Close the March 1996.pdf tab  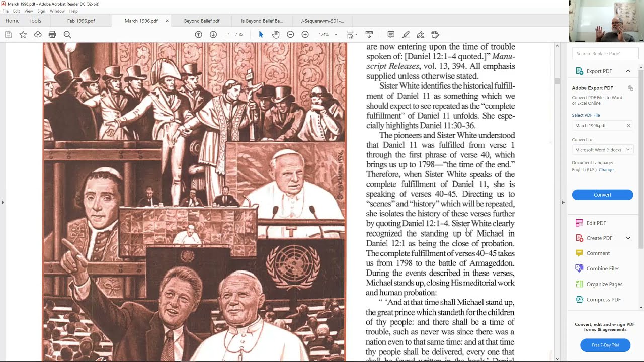(x=167, y=21)
